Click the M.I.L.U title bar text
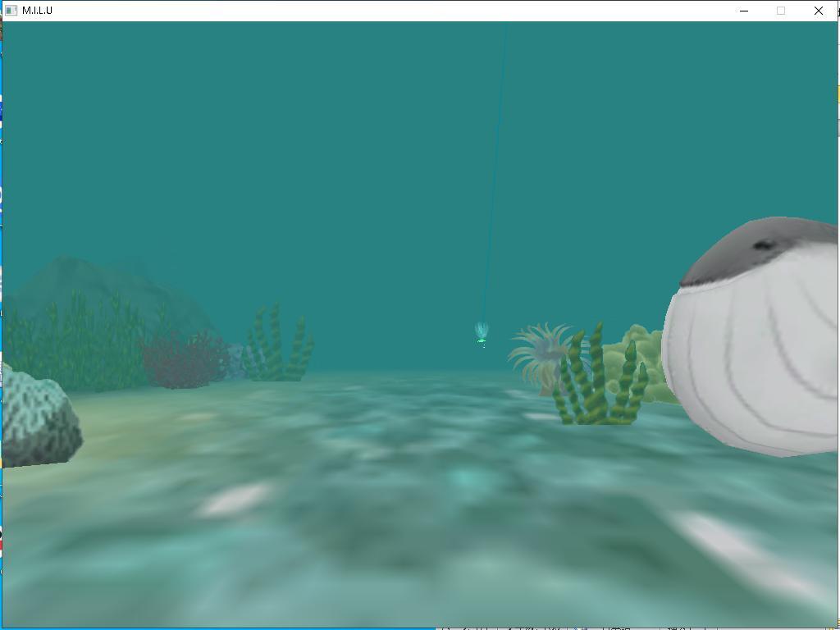The height and width of the screenshot is (630, 840). click(x=38, y=11)
